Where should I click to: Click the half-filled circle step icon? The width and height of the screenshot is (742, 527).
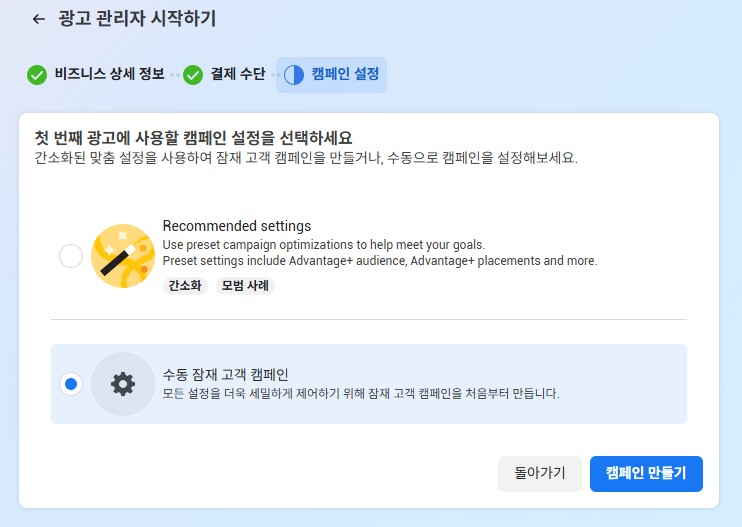click(x=294, y=75)
